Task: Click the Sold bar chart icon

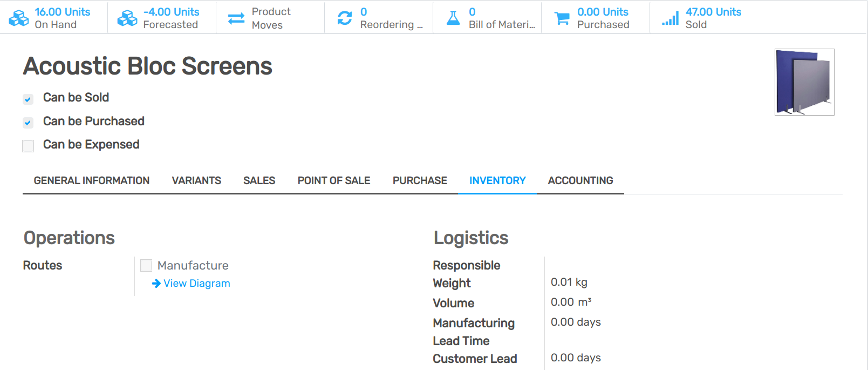Action: click(x=671, y=18)
